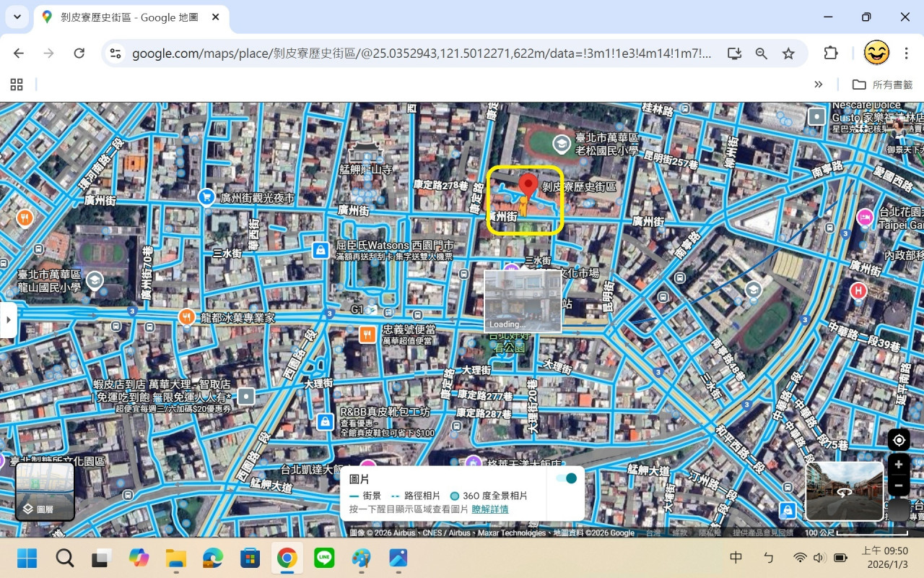Expand the collapsed side panel arrow
The image size is (924, 578).
click(x=7, y=320)
